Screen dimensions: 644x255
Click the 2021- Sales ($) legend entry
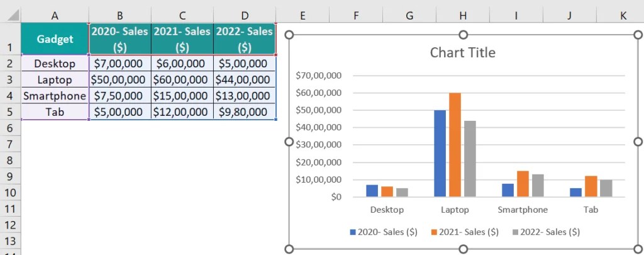[465, 232]
